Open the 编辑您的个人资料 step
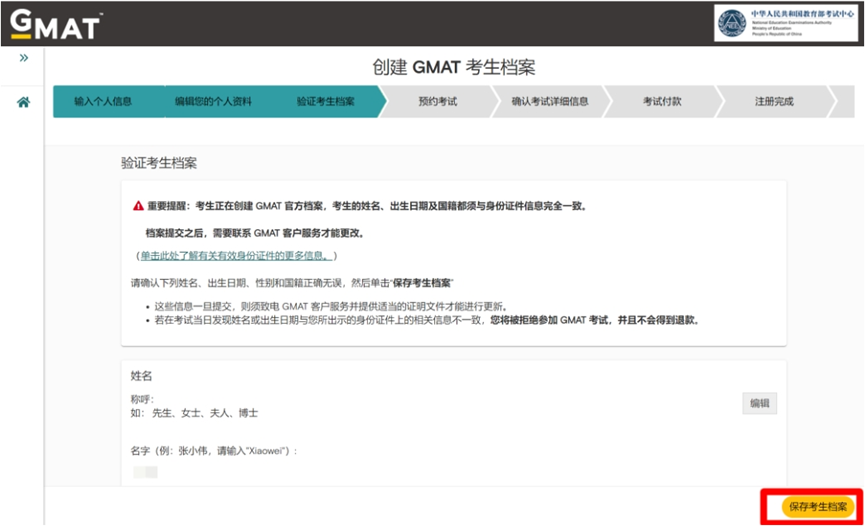865x530 pixels. pos(213,101)
